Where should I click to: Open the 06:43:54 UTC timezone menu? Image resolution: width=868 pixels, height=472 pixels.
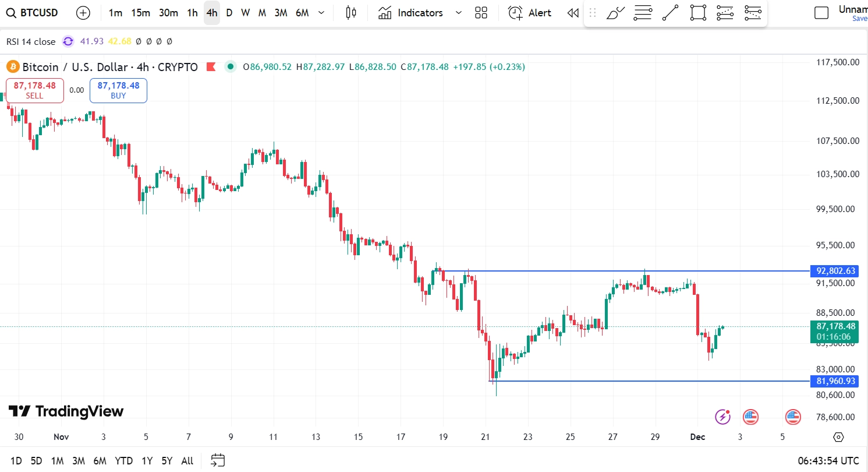829,460
